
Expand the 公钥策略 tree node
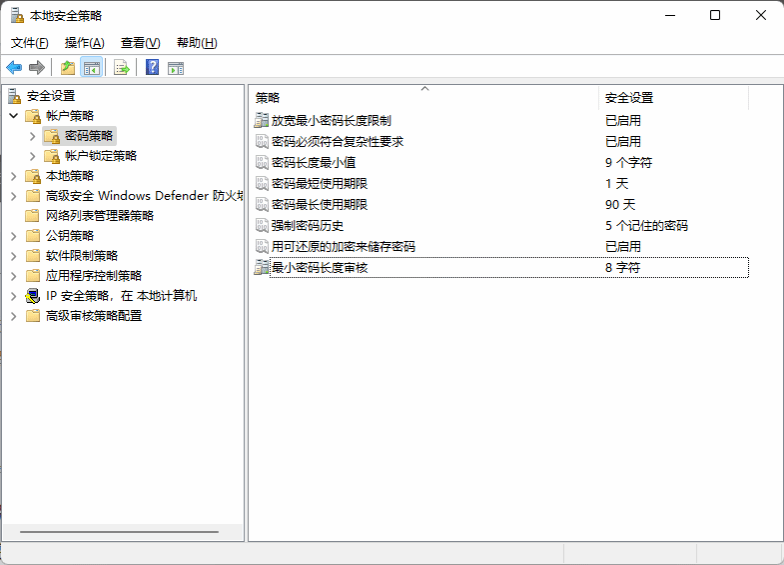point(13,236)
